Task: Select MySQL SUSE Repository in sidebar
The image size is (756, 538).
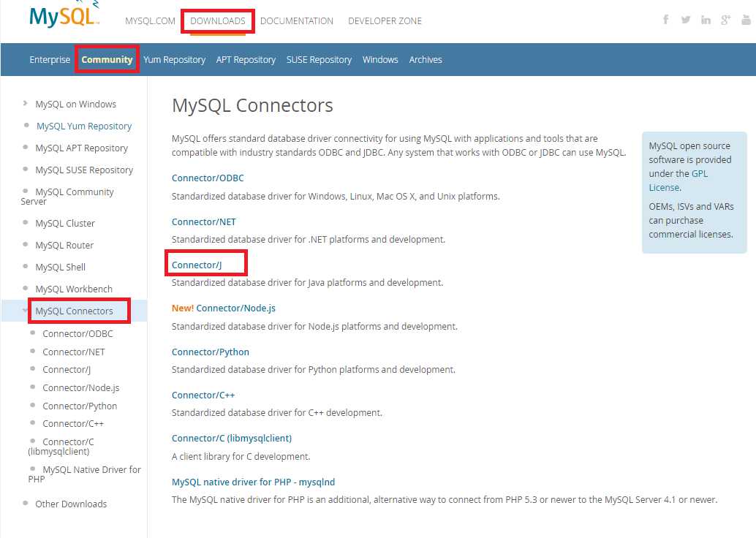Action: tap(84, 170)
